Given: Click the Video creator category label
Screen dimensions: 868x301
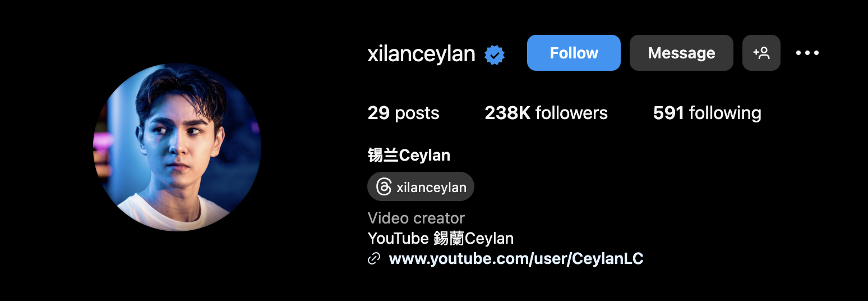Looking at the screenshot, I should tap(416, 218).
